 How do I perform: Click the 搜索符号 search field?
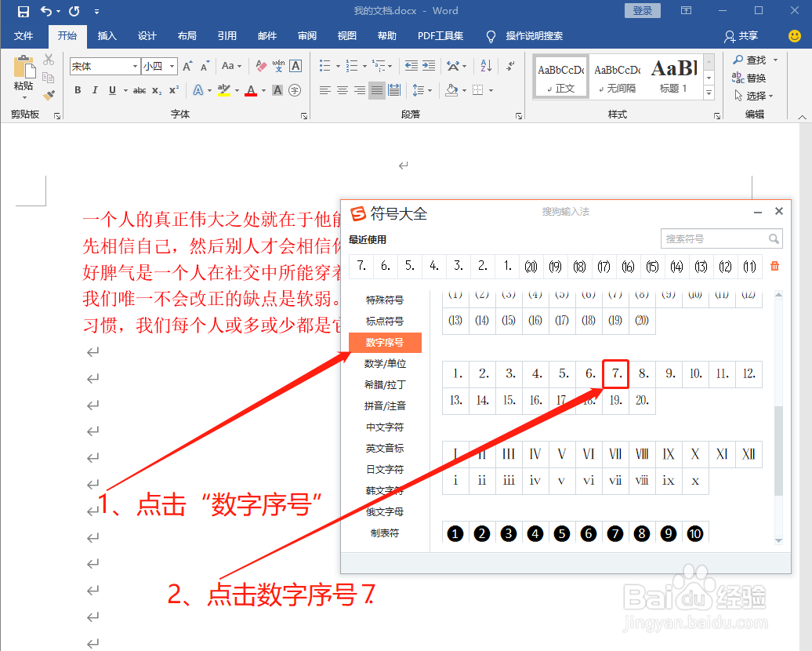pos(717,238)
